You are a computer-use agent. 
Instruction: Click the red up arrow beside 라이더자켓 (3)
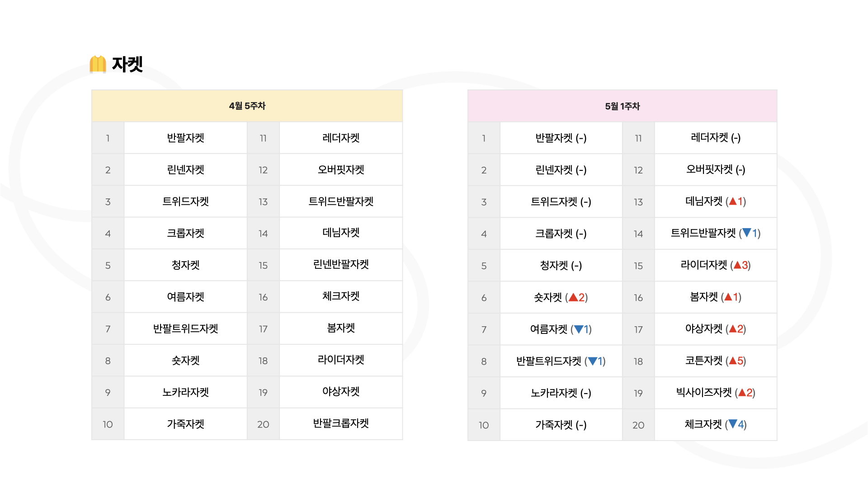(x=737, y=265)
